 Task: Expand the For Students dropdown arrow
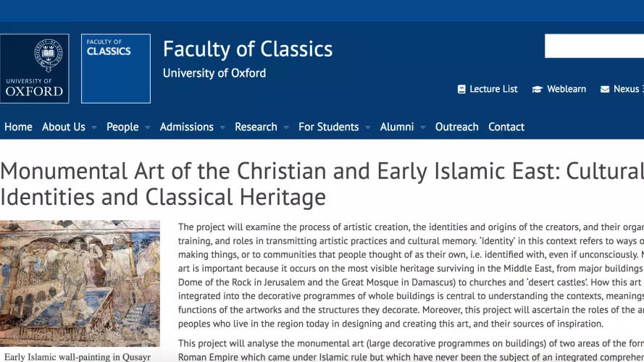tap(367, 127)
